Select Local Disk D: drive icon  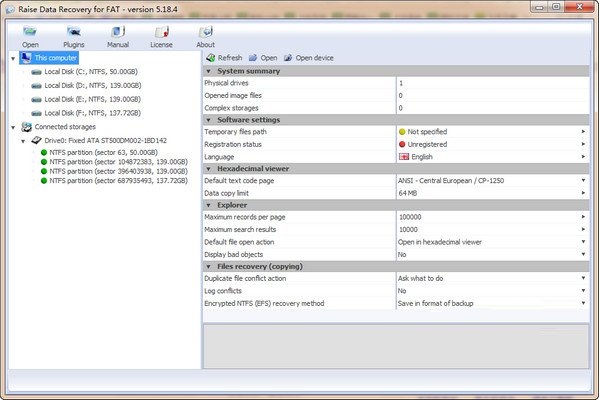pyautogui.click(x=36, y=86)
